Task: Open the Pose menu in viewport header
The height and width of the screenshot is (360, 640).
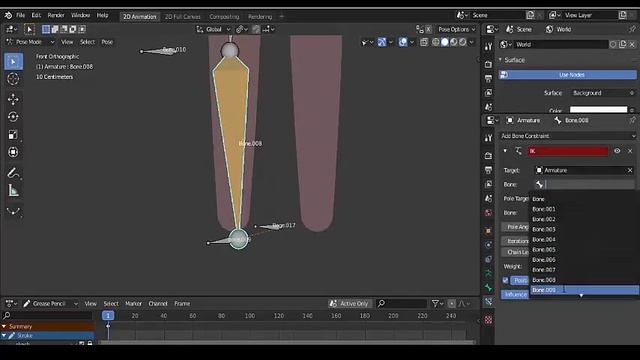Action: coord(107,42)
